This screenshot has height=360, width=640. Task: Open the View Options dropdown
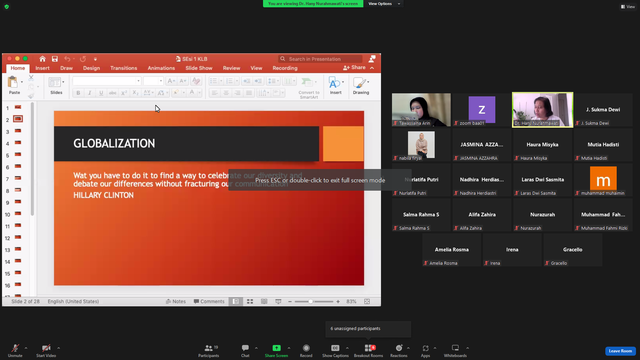tap(384, 4)
